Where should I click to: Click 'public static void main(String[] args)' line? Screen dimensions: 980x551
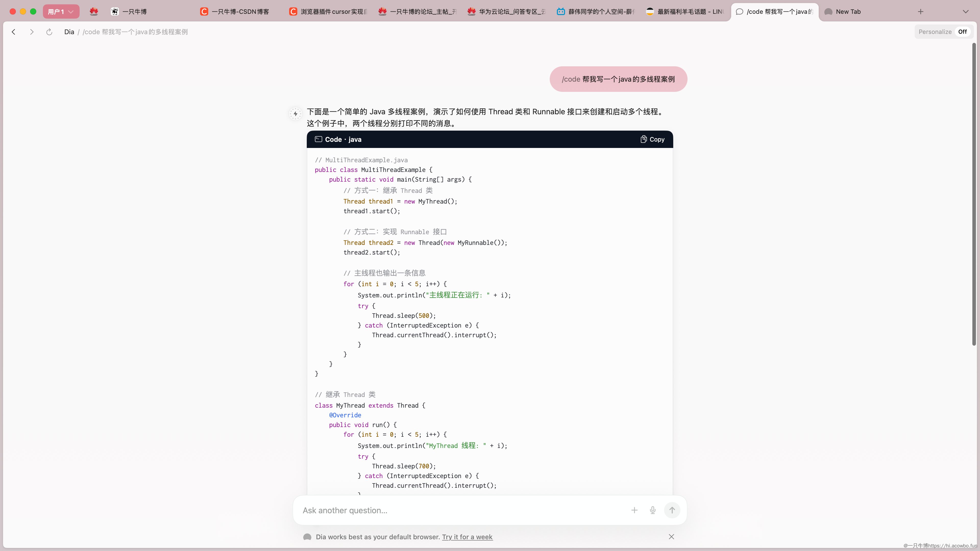(x=400, y=180)
